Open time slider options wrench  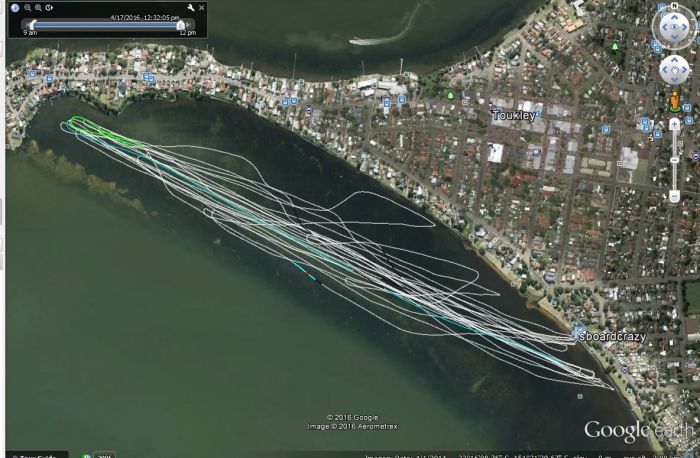pos(190,8)
